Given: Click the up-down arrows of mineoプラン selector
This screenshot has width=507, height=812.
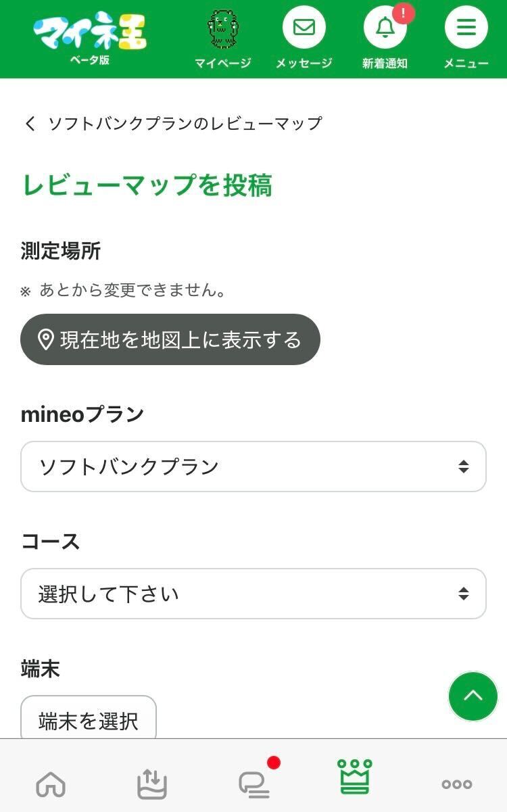Looking at the screenshot, I should [463, 467].
